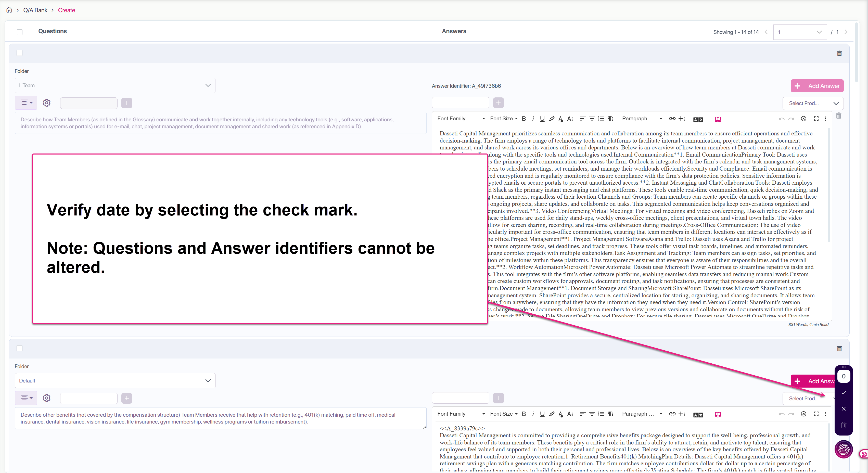
Task: Click plus button beside first question tag field
Action: click(127, 103)
